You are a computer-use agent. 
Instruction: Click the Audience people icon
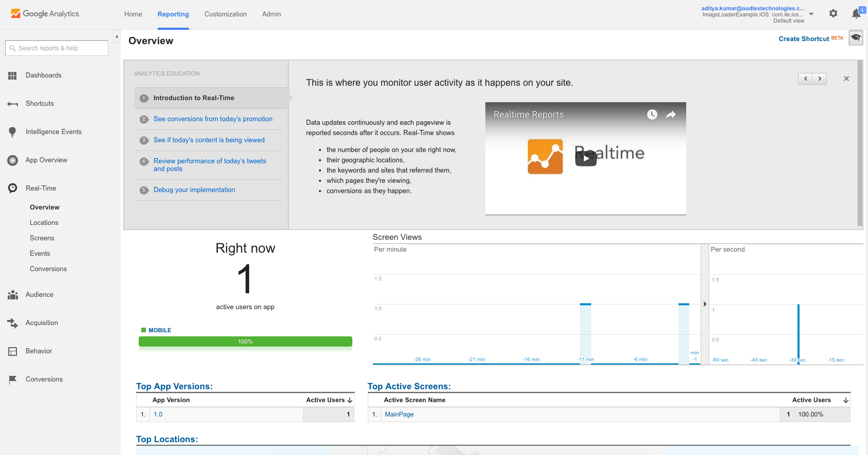12,295
